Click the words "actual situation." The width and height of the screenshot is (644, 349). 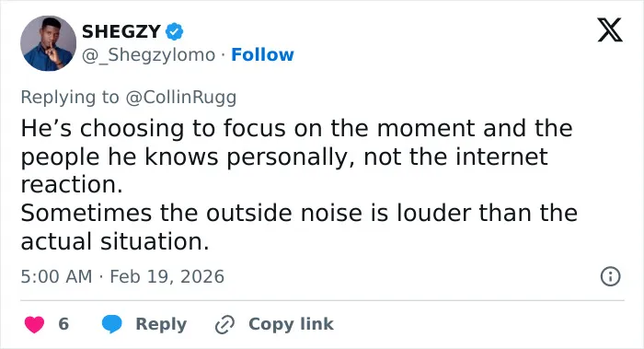pos(115,241)
